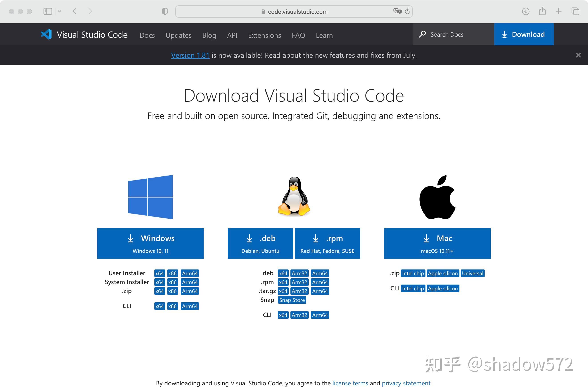Viewport: 588px width, 388px height.
Task: Click the Windows logo above the download button
Action: click(151, 197)
